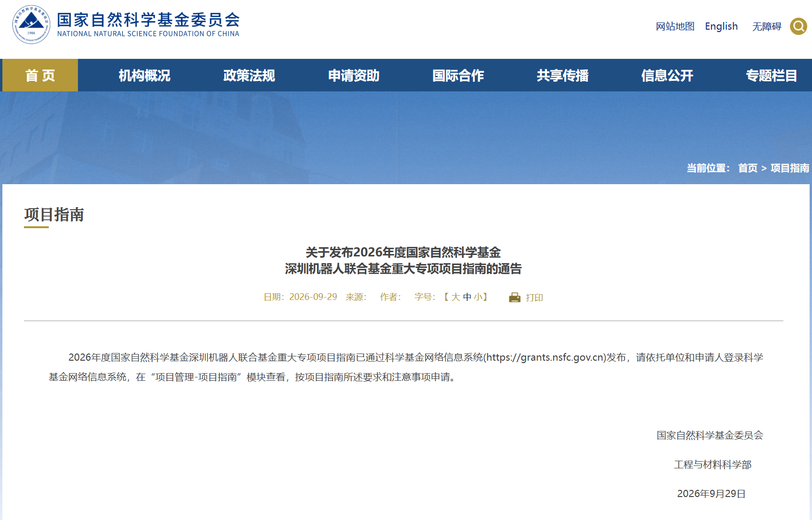This screenshot has width=812, height=520.
Task: Click the closing date 2026年9月29日
Action: [711, 494]
